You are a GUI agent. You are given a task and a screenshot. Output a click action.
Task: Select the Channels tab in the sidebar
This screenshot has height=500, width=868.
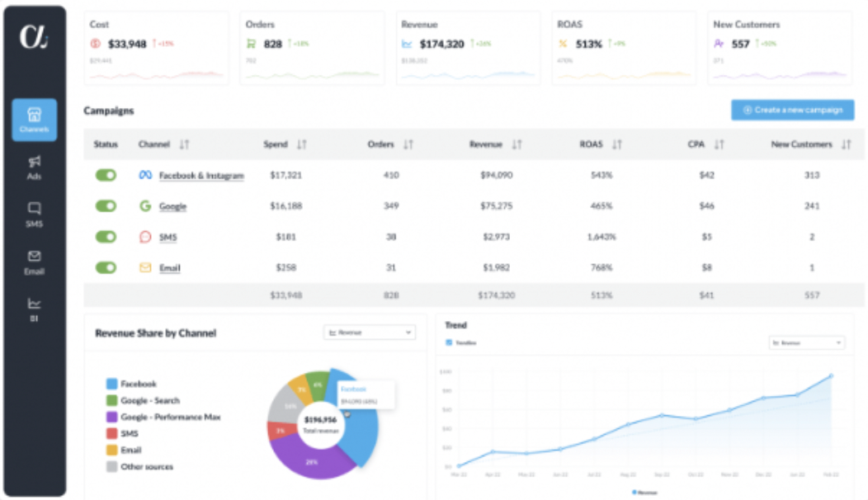point(34,120)
